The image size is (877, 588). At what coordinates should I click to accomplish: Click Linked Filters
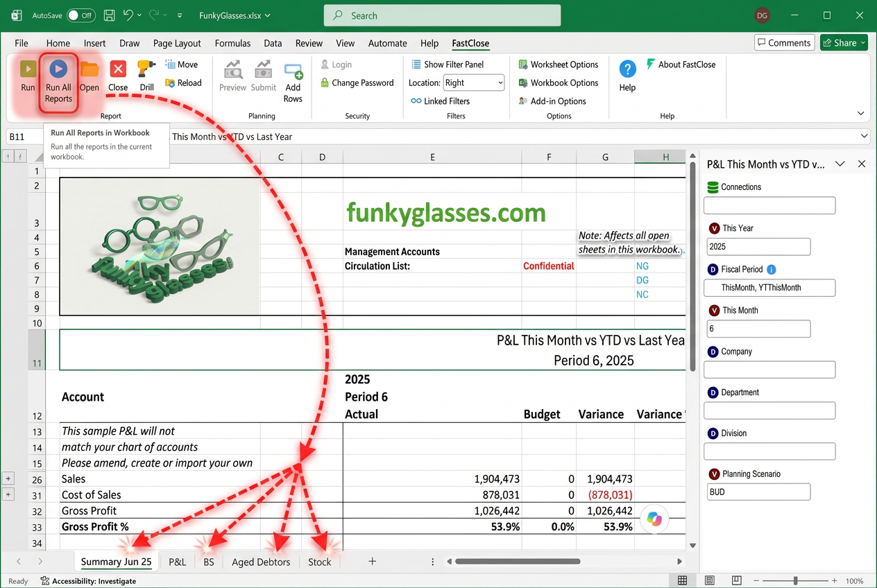pos(440,101)
